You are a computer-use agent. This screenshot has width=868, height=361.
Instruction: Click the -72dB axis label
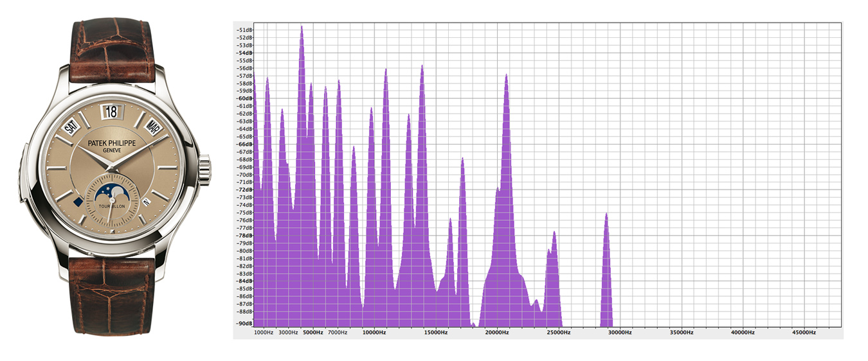coord(244,190)
